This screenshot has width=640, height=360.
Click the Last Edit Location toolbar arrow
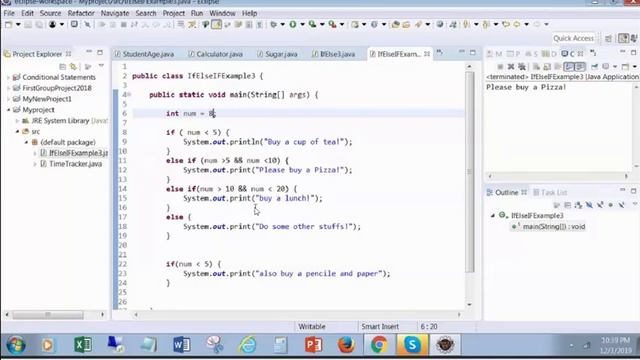506,24
